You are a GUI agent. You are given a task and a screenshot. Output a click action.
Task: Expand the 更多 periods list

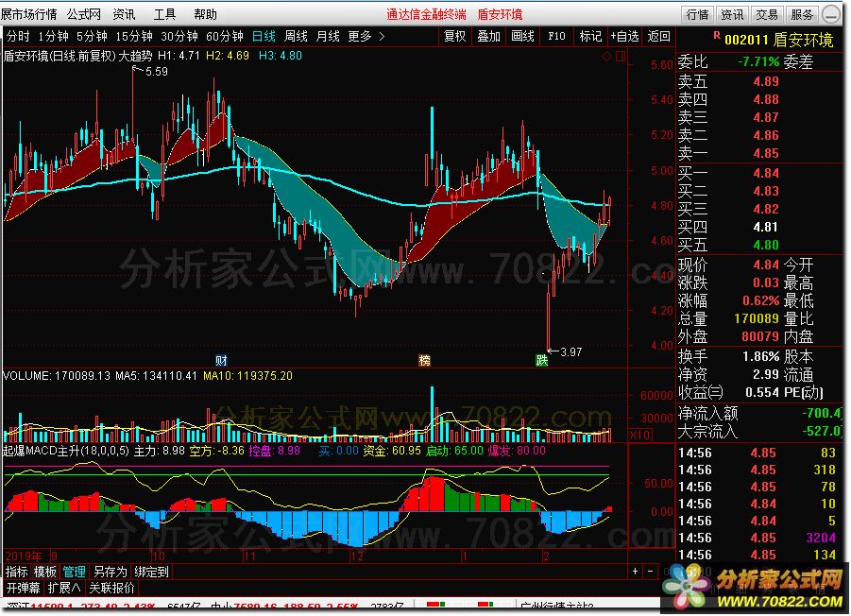tap(366, 36)
